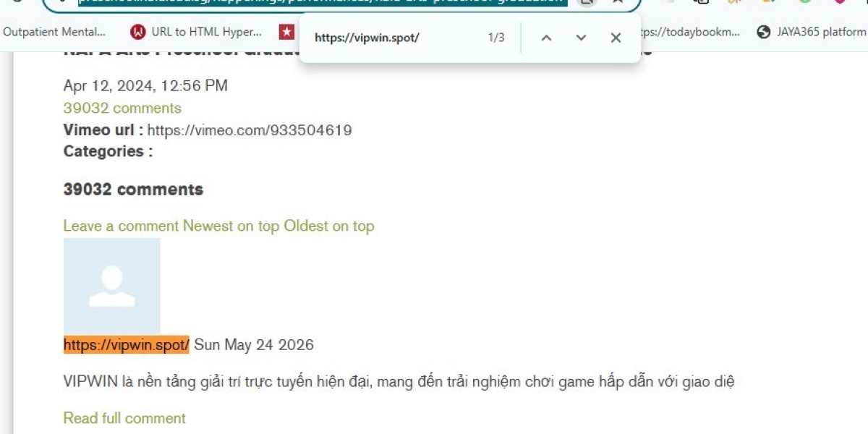
Task: Select the Apr 12, 2024 date text
Action: 145,85
